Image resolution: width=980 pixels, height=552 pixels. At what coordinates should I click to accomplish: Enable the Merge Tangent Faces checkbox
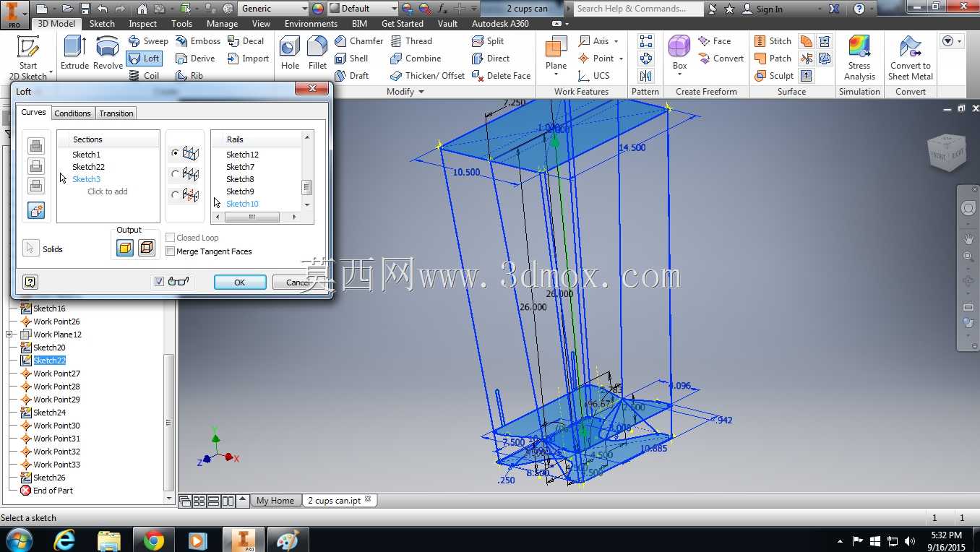pyautogui.click(x=171, y=251)
